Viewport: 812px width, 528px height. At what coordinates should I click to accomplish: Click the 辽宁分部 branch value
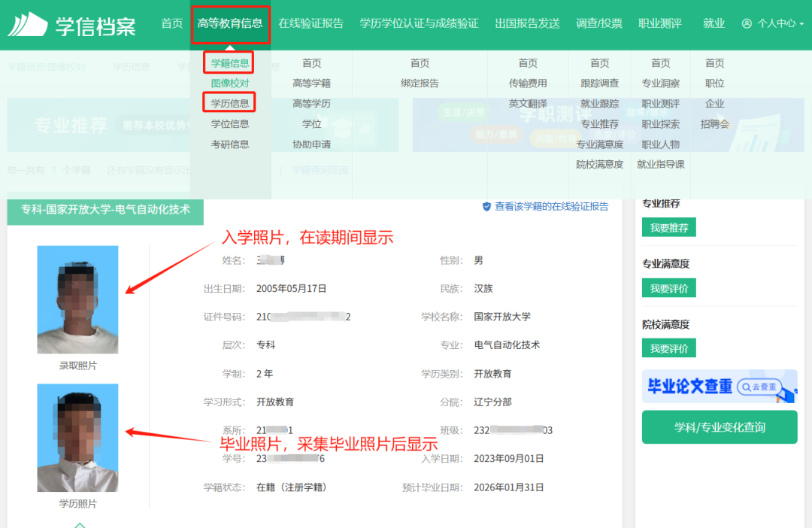click(493, 402)
